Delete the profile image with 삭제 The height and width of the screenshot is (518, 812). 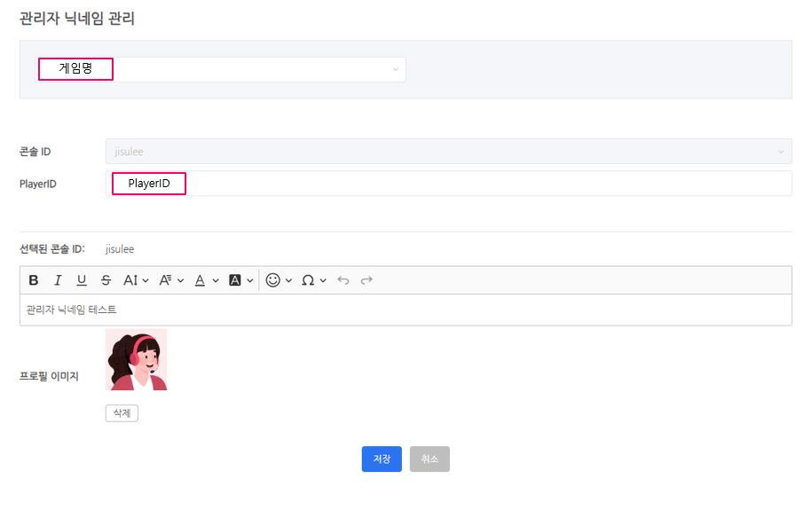[122, 413]
